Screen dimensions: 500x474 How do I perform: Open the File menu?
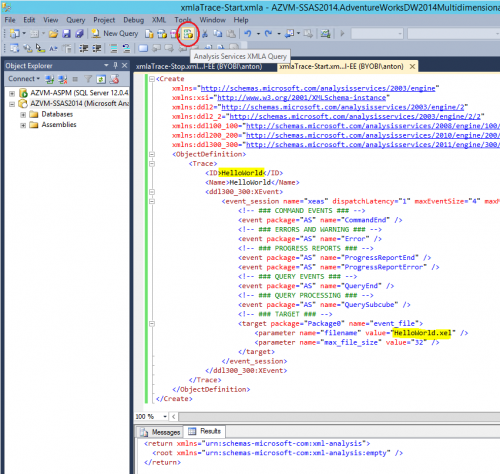[x=10, y=20]
